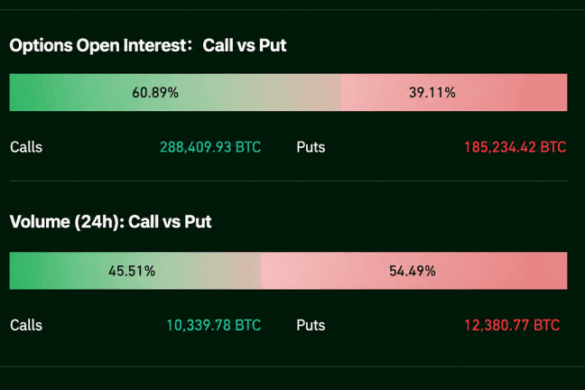Click the 54.49% percentage text

click(412, 271)
